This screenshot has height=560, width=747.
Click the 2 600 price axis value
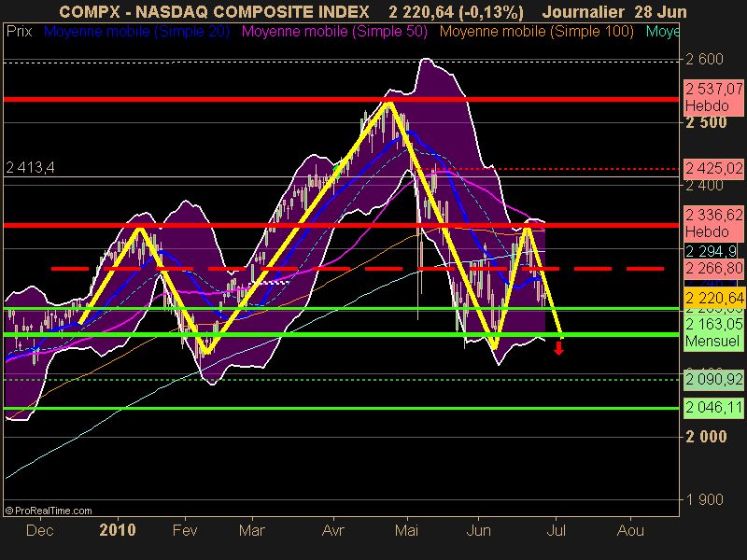tap(704, 59)
